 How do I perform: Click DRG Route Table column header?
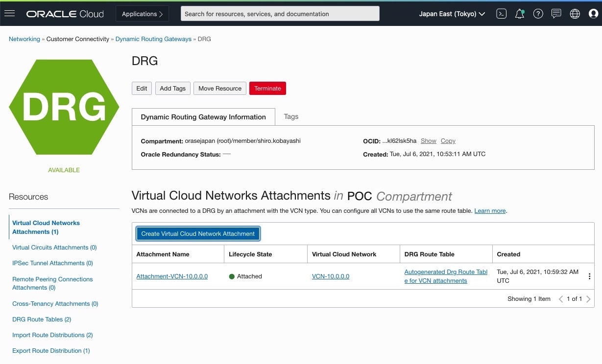click(x=429, y=254)
